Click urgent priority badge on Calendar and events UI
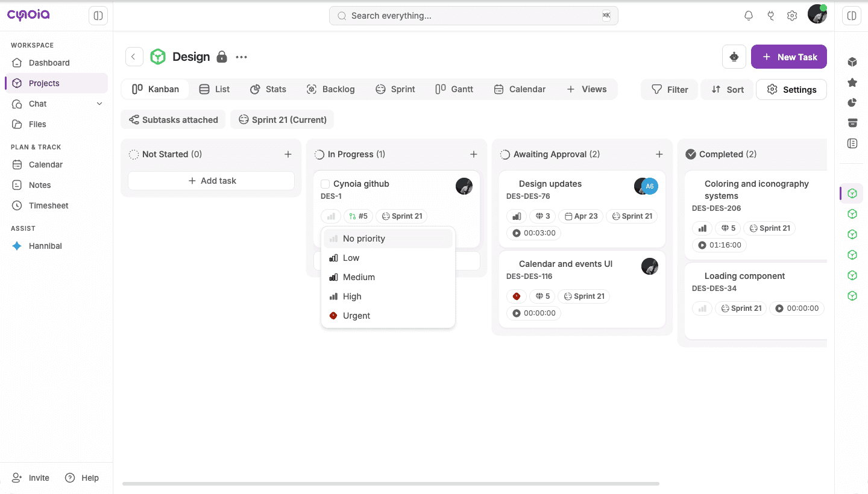This screenshot has height=494, width=868. tap(517, 296)
